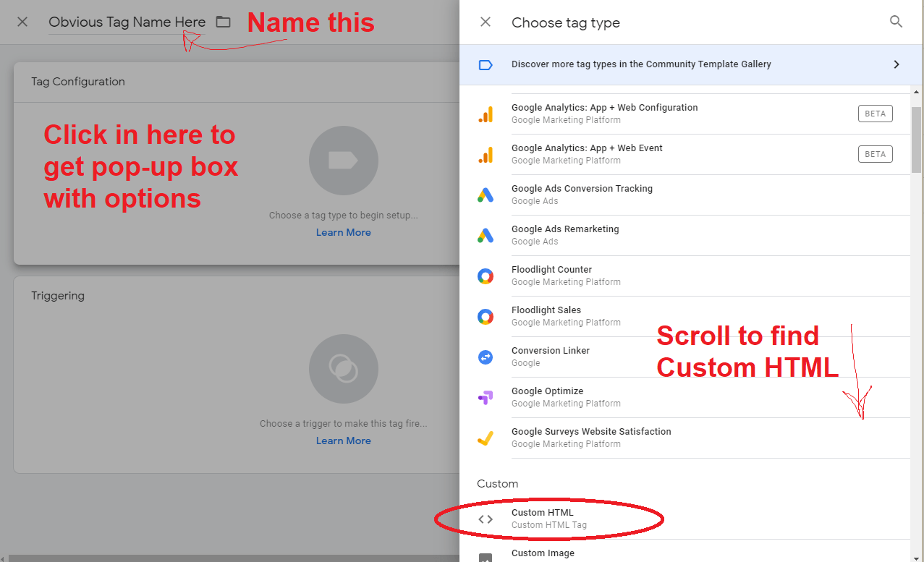Viewport: 924px width, 562px height.
Task: Select Google Surveys Website Satisfaction tag type
Action: [x=591, y=438]
